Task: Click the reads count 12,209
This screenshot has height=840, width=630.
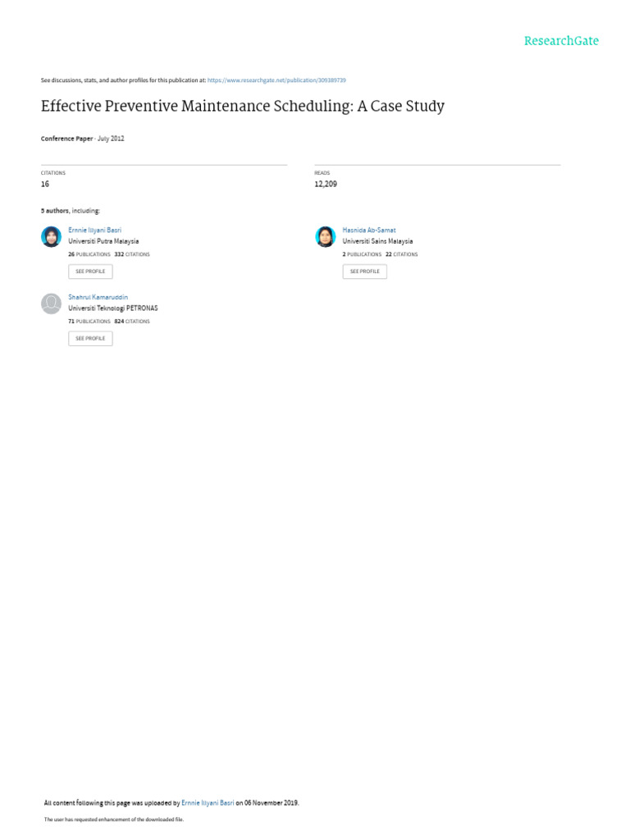Action: pyautogui.click(x=326, y=184)
